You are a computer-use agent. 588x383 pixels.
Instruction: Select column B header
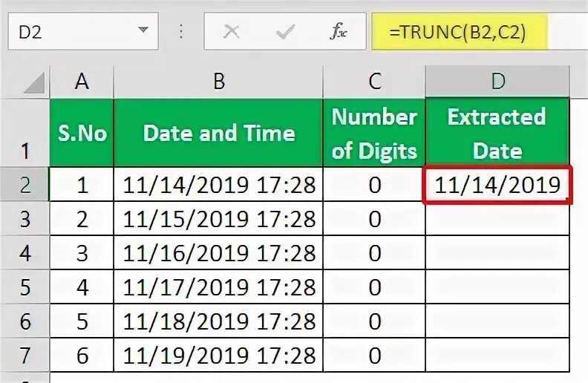coord(218,81)
